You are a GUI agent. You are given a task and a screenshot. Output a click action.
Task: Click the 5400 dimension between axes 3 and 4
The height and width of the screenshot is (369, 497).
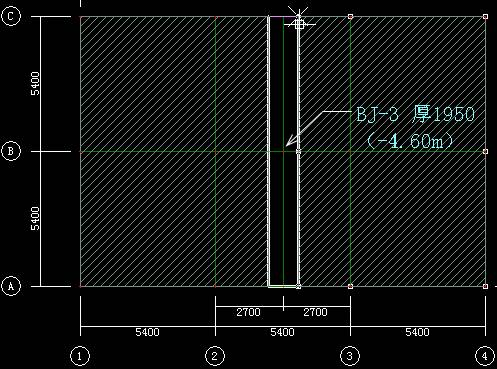point(417,332)
